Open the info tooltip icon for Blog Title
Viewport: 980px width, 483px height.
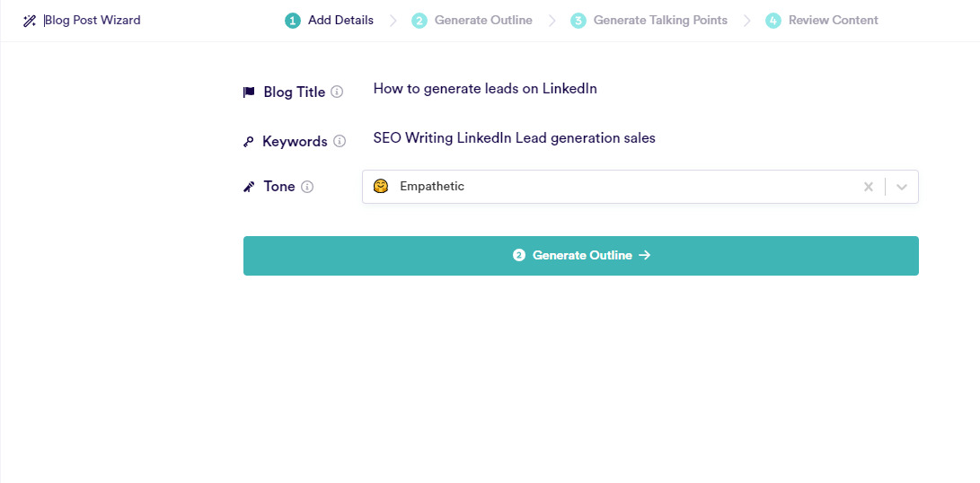337,92
